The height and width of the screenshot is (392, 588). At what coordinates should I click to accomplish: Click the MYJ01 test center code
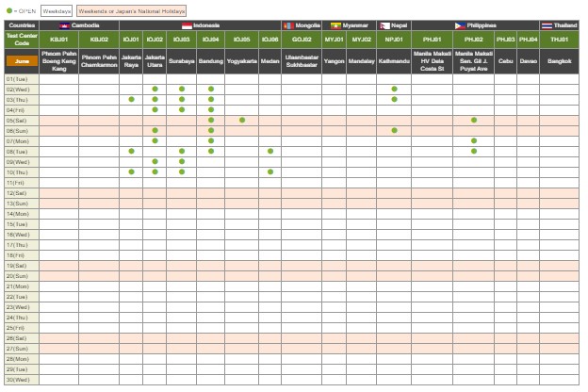tap(335, 40)
